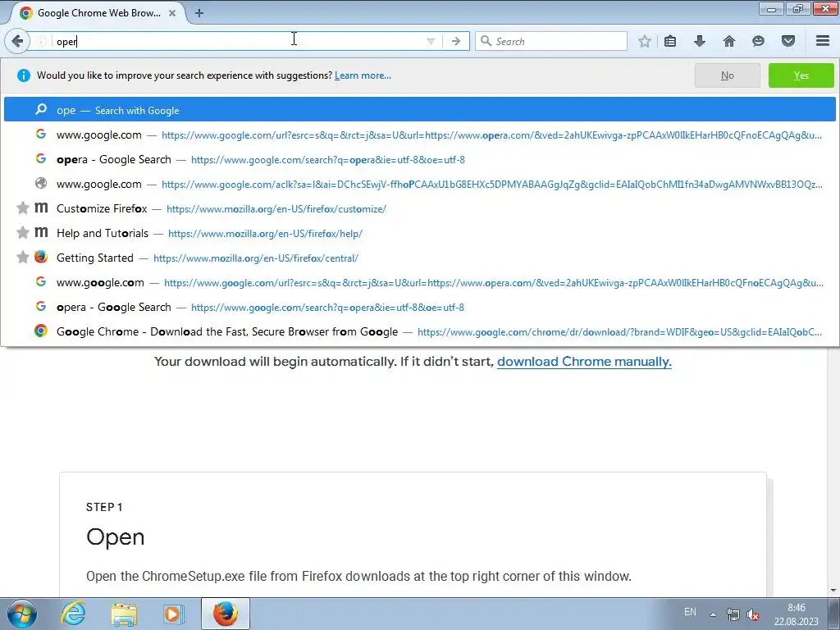The image size is (840, 630).
Task: Click the site identity info icon in address bar
Action: coord(41,41)
